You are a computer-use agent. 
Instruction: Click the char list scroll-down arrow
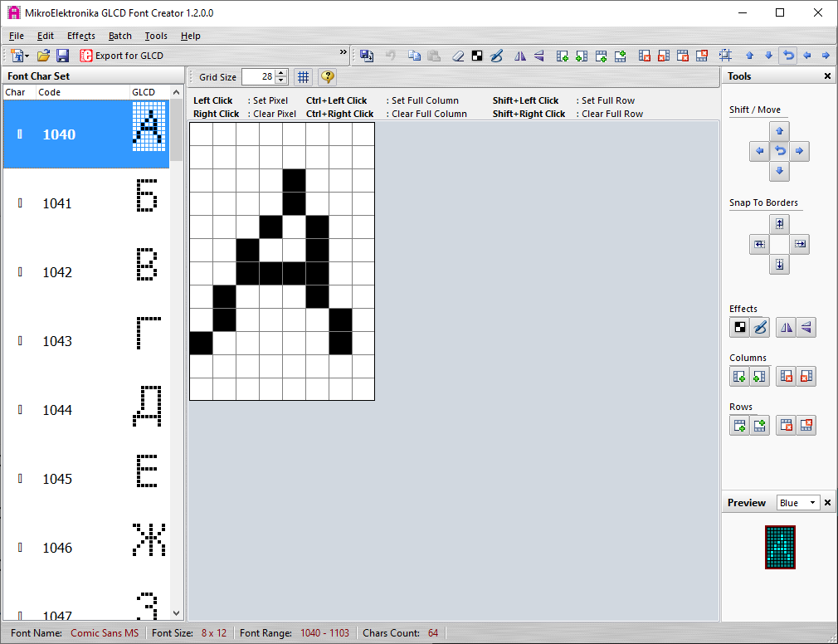pyautogui.click(x=177, y=613)
